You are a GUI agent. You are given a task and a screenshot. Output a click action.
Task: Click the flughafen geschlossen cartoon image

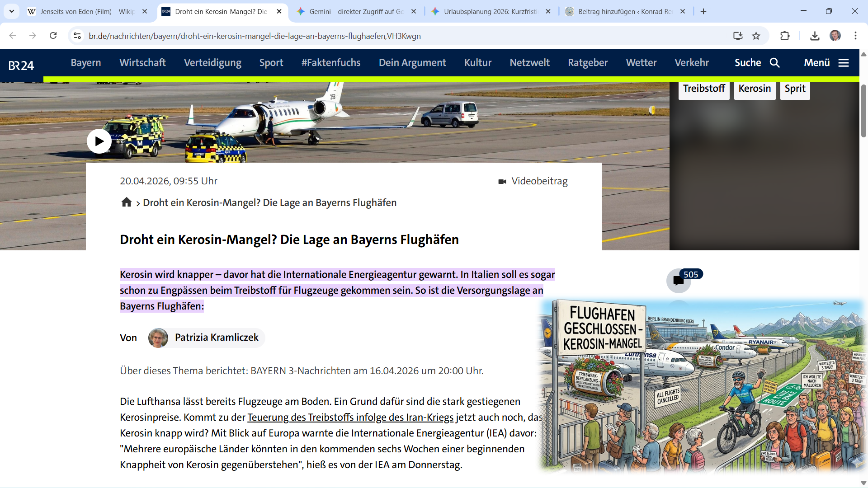pyautogui.click(x=702, y=386)
